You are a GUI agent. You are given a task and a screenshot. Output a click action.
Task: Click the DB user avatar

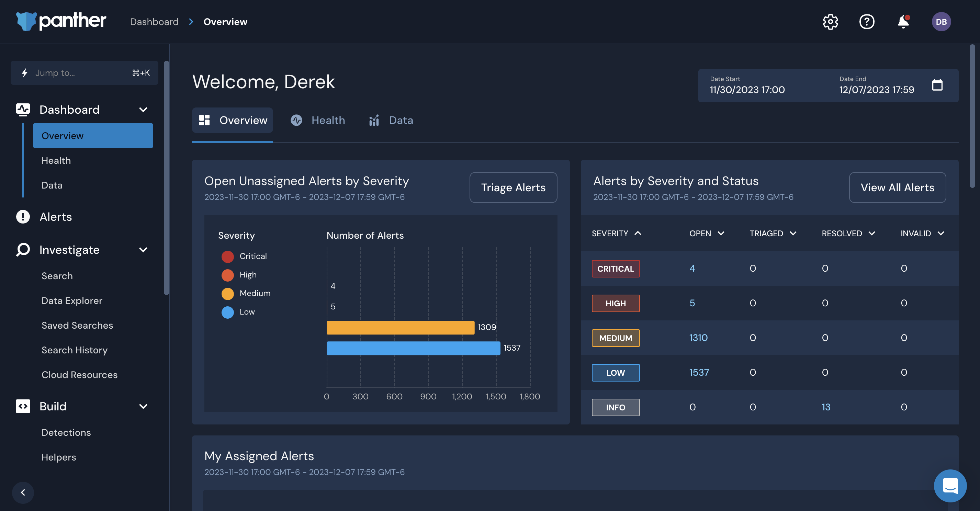pyautogui.click(x=941, y=22)
